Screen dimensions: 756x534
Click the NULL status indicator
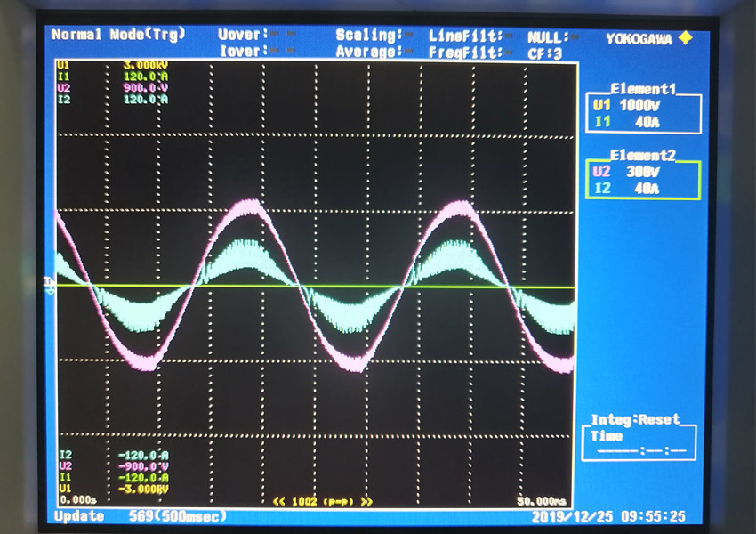click(548, 37)
